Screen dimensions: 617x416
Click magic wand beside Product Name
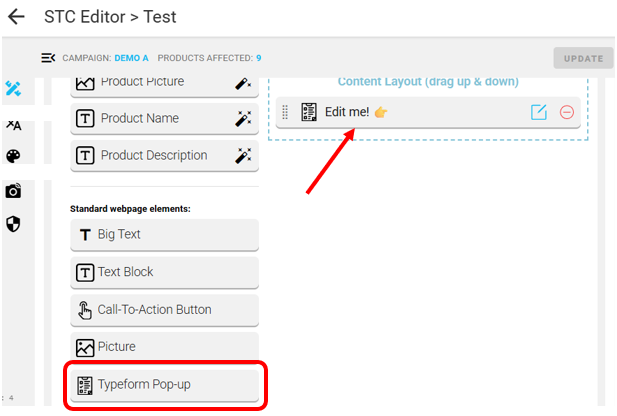click(x=242, y=119)
